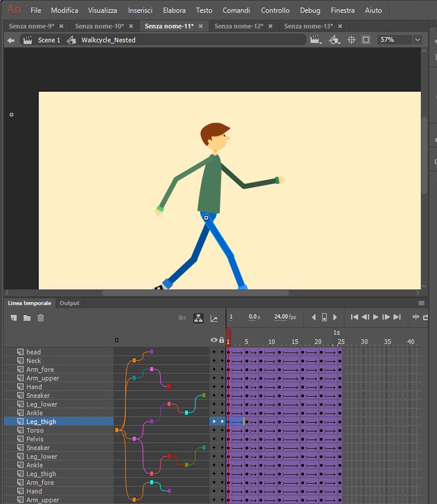The width and height of the screenshot is (437, 504).
Task: Switch to the Senza nome-12 tab
Action: [239, 26]
